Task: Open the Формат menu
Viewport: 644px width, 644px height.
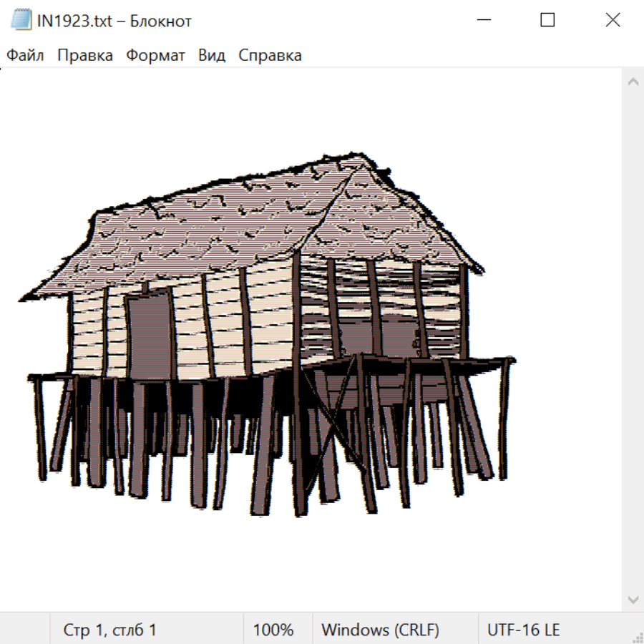Action: [x=155, y=56]
